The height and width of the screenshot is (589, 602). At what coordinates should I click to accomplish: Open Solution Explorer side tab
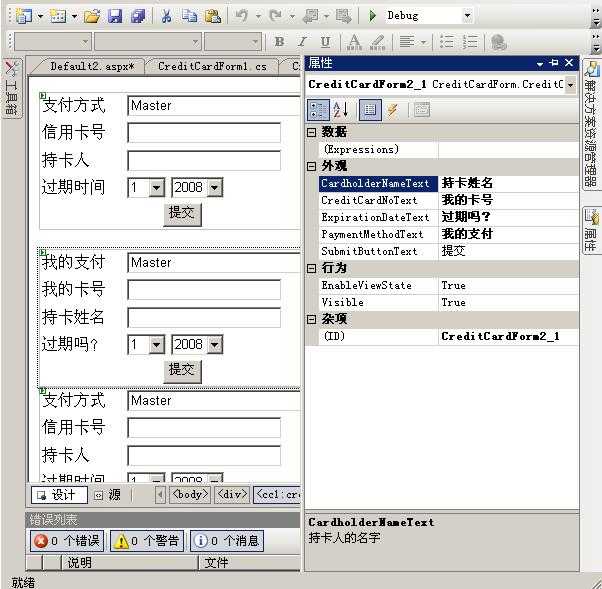592,125
